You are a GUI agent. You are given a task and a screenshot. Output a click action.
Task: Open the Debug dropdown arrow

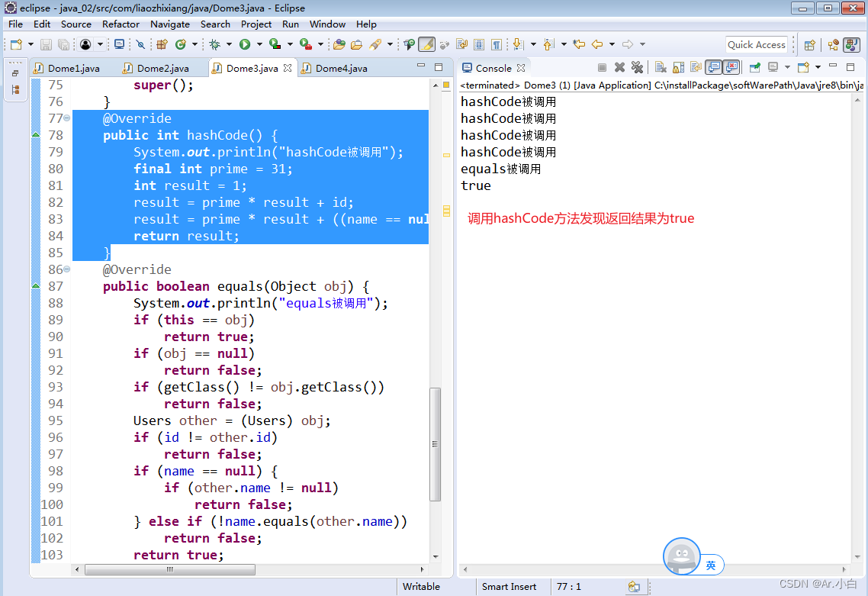(x=229, y=44)
